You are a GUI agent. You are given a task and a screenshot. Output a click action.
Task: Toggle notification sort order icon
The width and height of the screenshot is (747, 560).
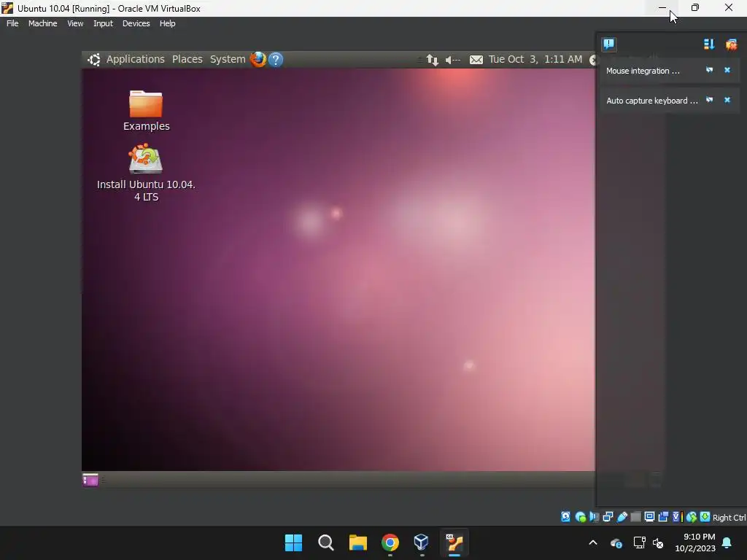(x=709, y=44)
